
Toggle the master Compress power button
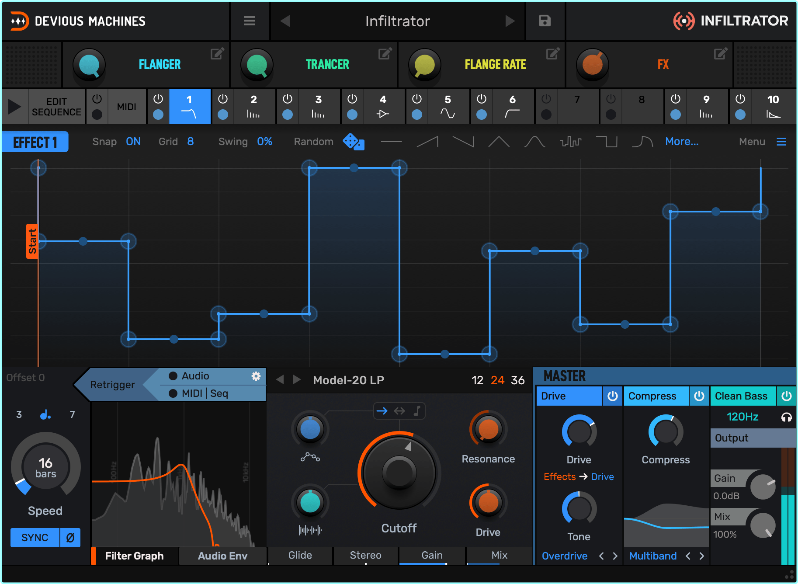(x=699, y=396)
